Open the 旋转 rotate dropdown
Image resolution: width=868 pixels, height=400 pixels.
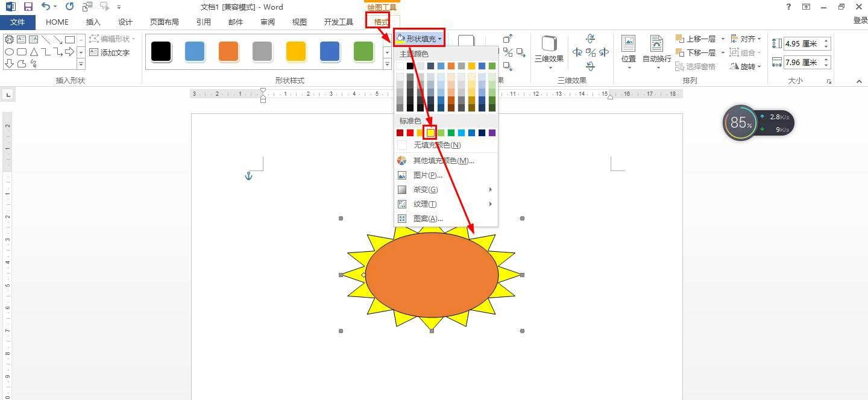coord(746,67)
